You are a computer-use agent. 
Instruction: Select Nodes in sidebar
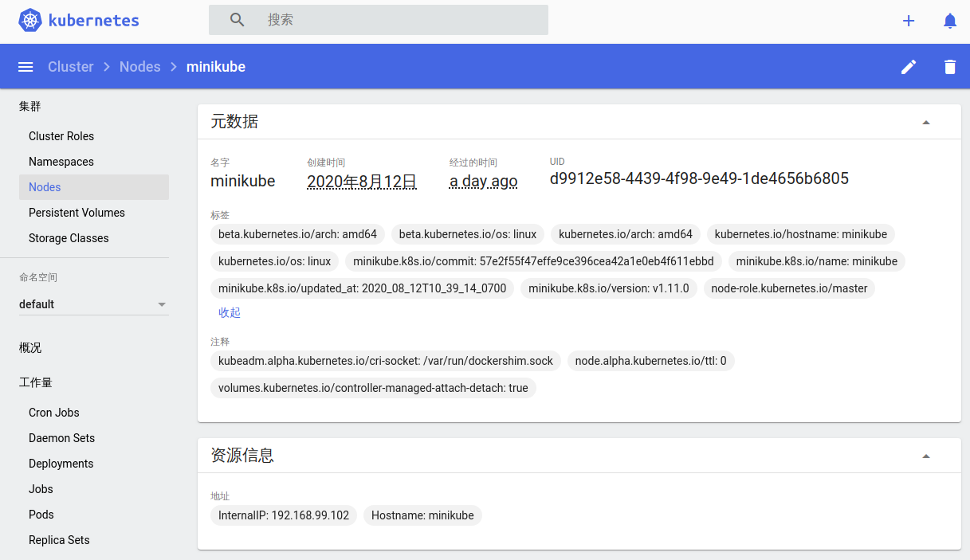tap(94, 187)
